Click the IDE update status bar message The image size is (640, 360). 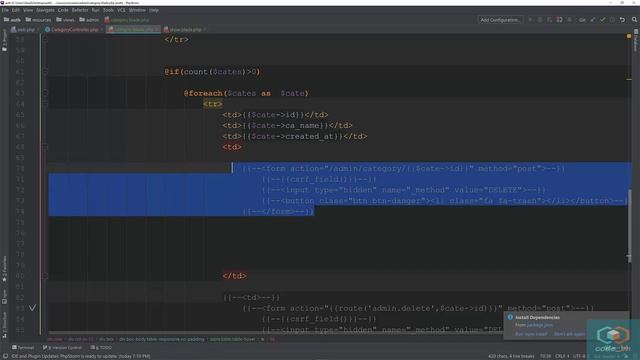(x=80, y=356)
